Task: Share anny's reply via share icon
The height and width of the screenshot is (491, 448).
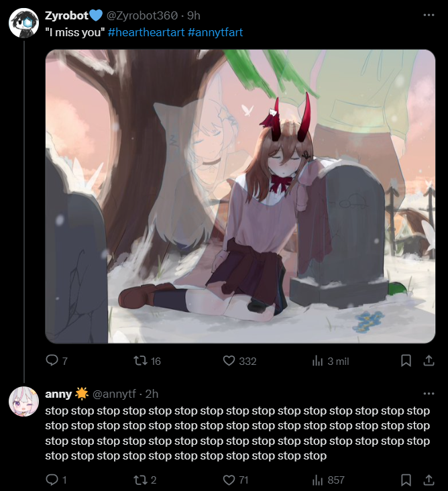Action: coord(429,480)
